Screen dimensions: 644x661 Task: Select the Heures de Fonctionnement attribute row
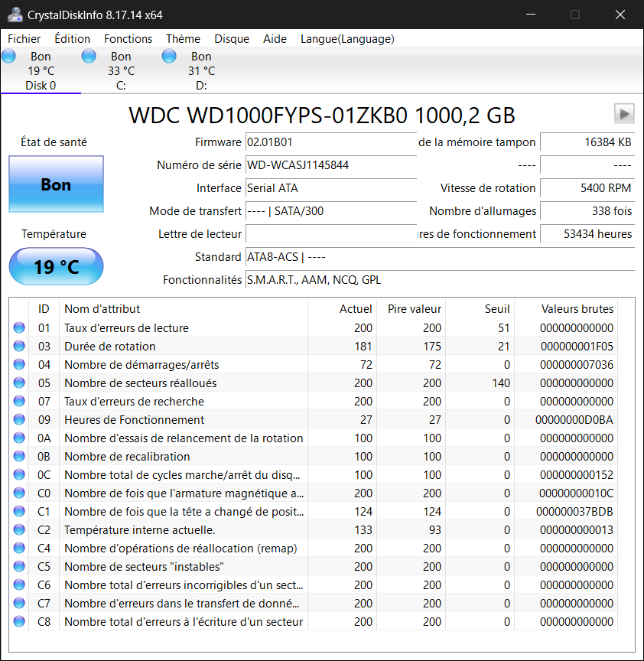click(x=184, y=420)
